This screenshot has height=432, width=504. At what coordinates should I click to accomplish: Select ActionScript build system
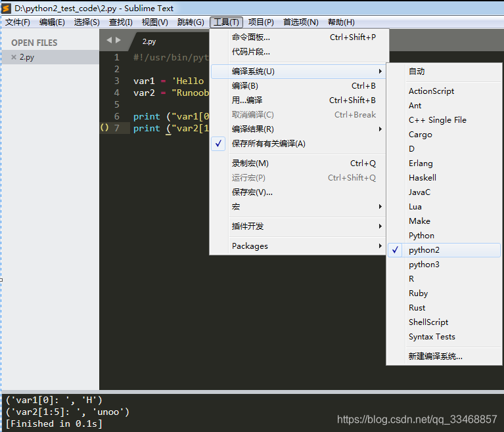pyautogui.click(x=444, y=91)
